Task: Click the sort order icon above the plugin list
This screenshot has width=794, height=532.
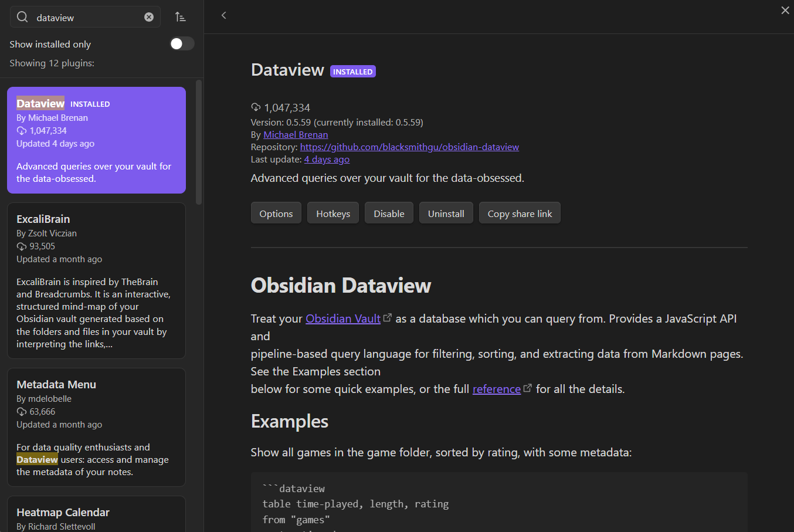Action: coord(180,17)
